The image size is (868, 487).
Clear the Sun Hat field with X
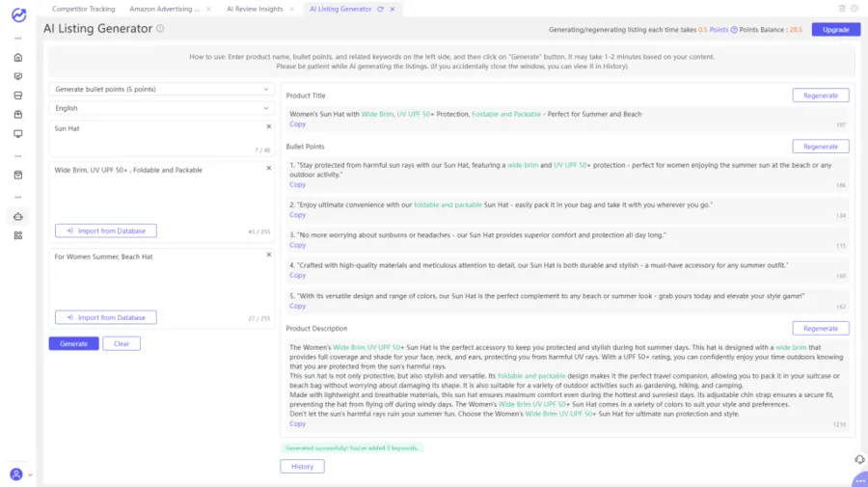point(269,127)
